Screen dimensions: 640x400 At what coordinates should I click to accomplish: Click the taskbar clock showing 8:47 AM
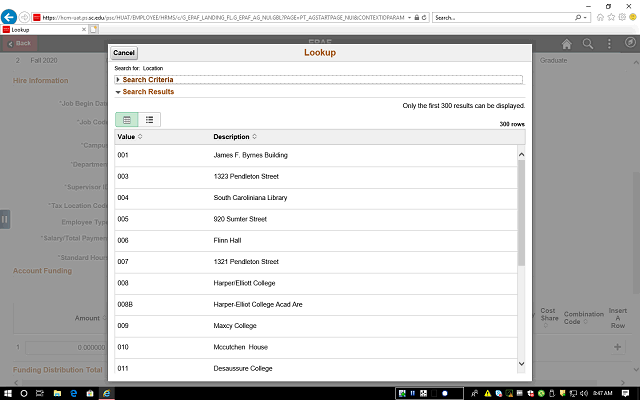(x=603, y=393)
